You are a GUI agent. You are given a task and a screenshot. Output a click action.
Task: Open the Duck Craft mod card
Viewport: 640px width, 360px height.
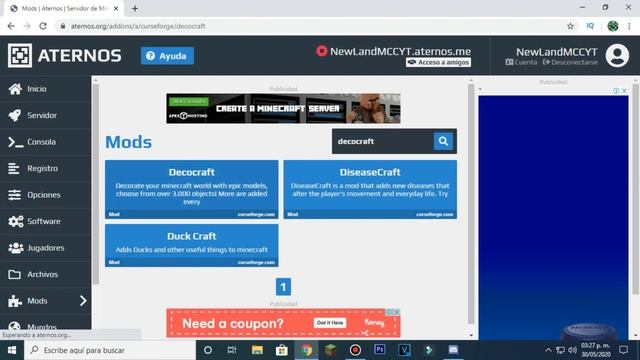(x=191, y=245)
